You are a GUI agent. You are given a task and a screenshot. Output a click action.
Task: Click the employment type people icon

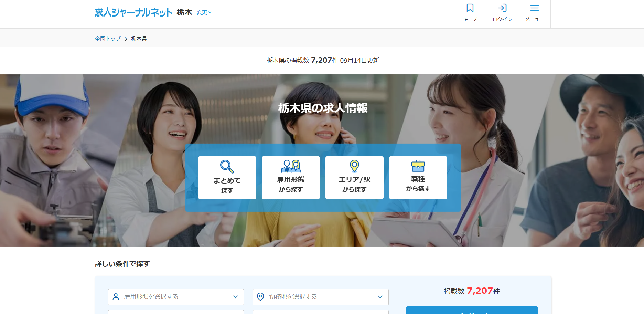pos(291,166)
